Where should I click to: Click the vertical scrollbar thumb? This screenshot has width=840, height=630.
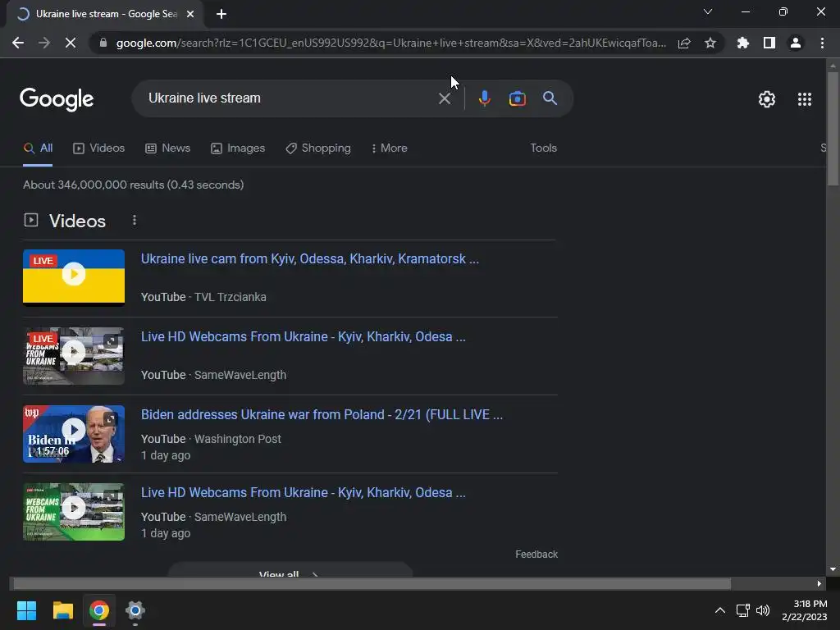tap(833, 129)
